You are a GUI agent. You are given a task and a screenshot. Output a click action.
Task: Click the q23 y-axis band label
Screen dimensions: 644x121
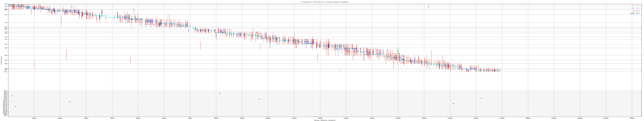pyautogui.click(x=6, y=55)
